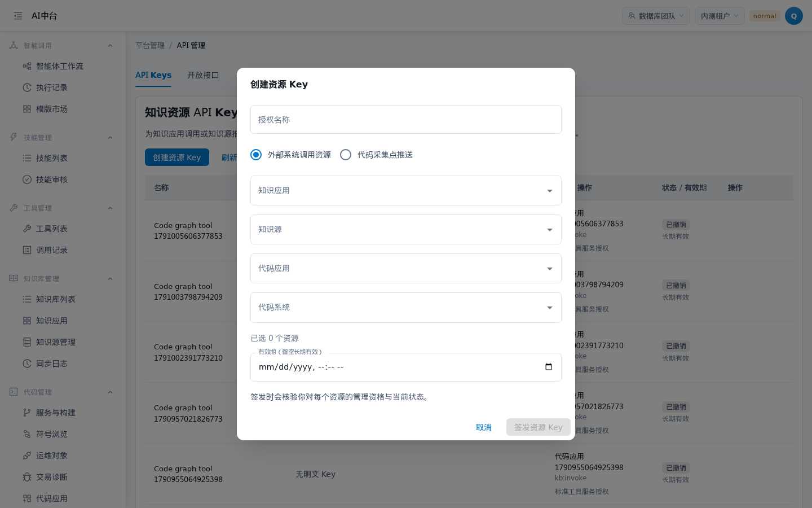The width and height of the screenshot is (812, 508).
Task: Open the calendar picker icon in 有效期 field
Action: pyautogui.click(x=549, y=367)
